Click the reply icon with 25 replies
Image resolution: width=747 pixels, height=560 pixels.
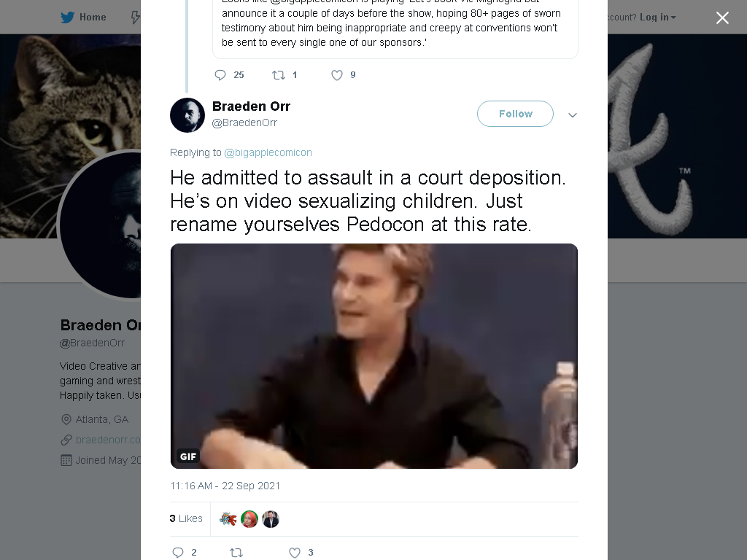pyautogui.click(x=220, y=75)
